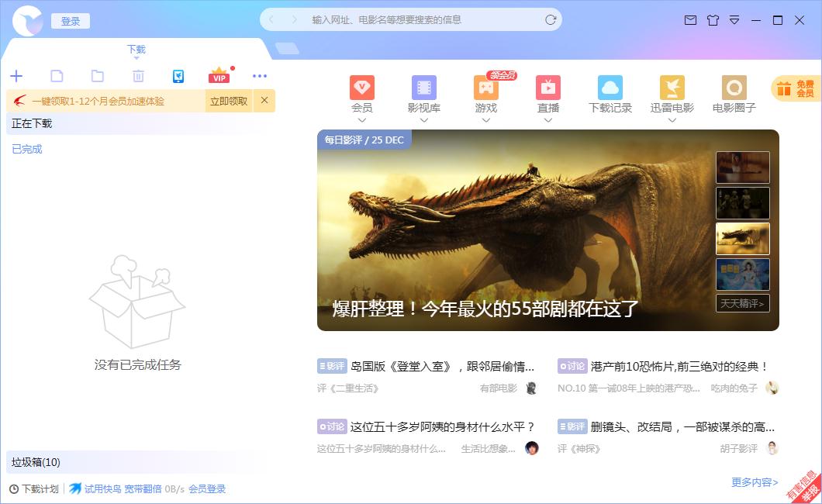822x504 pixels.
Task: Open article 这位五十多岁阿姨的身材什么水平
Action: pos(443,427)
